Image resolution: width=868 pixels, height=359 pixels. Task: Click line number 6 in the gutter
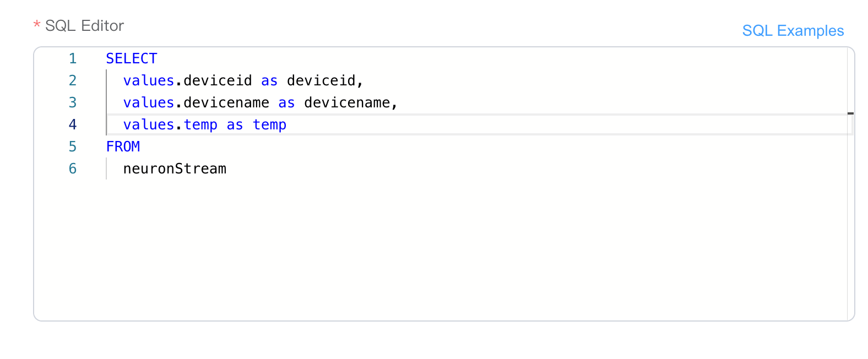tap(72, 168)
